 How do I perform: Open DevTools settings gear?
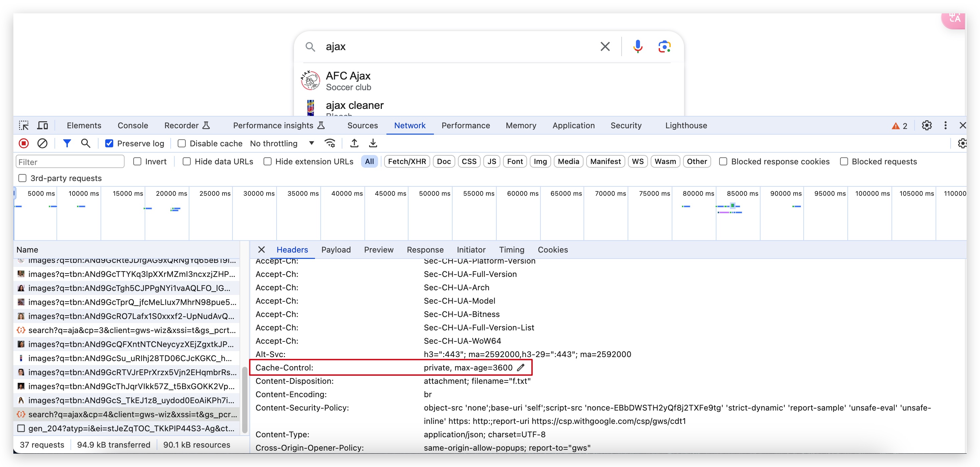click(926, 126)
